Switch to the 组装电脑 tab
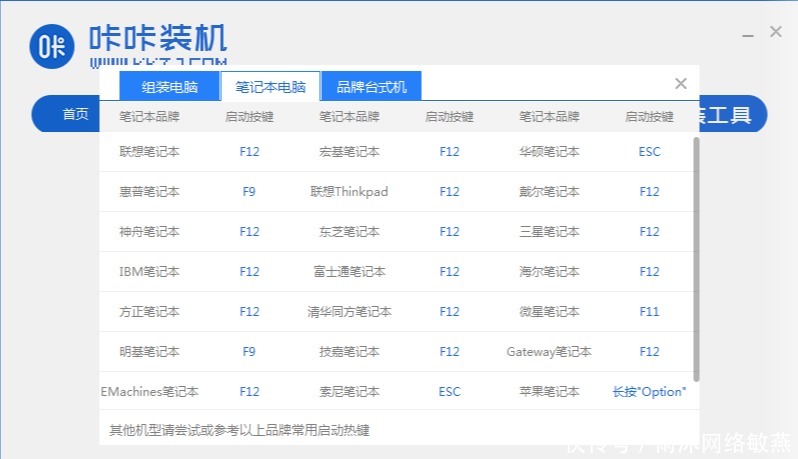The height and width of the screenshot is (459, 798). click(169, 87)
